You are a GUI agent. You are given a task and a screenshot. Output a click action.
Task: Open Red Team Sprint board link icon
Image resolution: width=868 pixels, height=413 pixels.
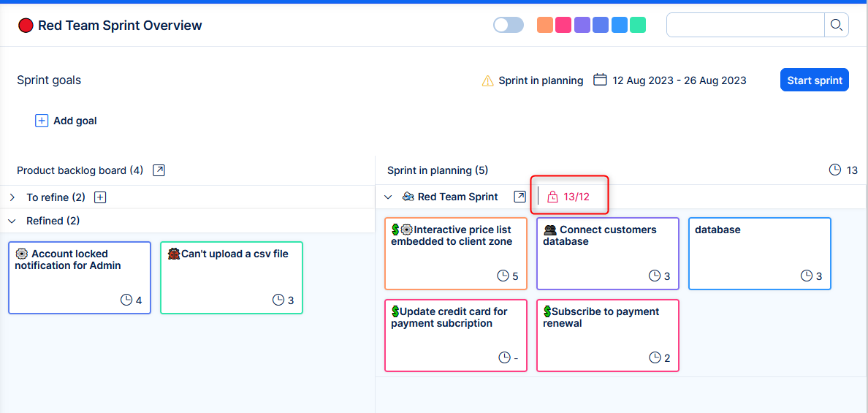pos(519,197)
